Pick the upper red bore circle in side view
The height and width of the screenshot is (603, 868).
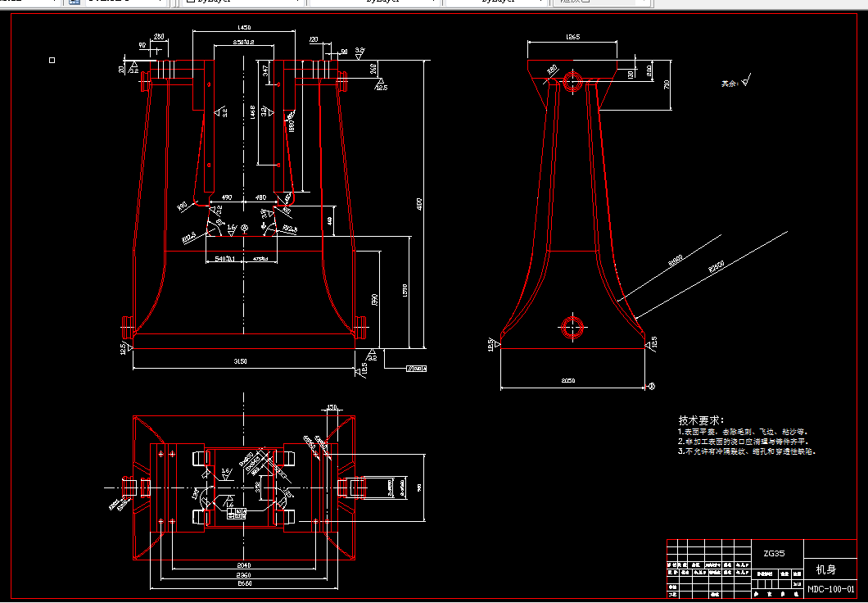[572, 82]
